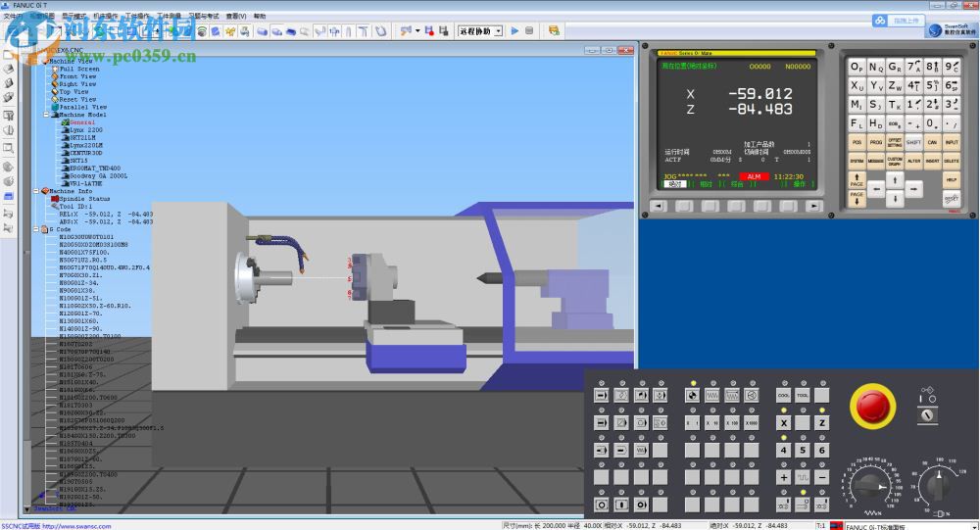The image size is (980, 530).
Task: Click the PAGE up key
Action: pyautogui.click(x=857, y=180)
